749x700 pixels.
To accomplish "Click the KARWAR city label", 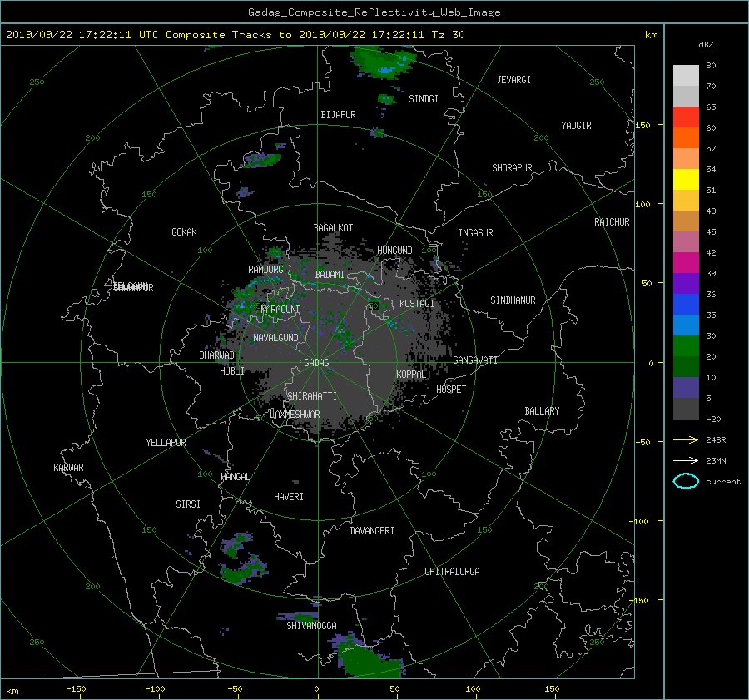I will tap(68, 468).
